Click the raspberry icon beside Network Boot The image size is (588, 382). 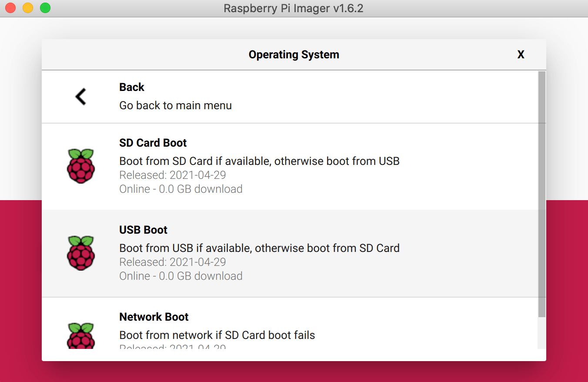tap(81, 335)
